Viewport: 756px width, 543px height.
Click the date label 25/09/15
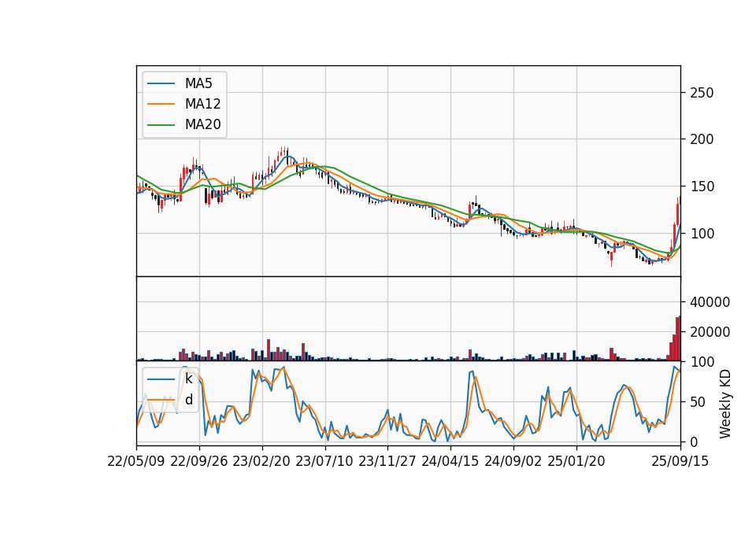point(680,462)
